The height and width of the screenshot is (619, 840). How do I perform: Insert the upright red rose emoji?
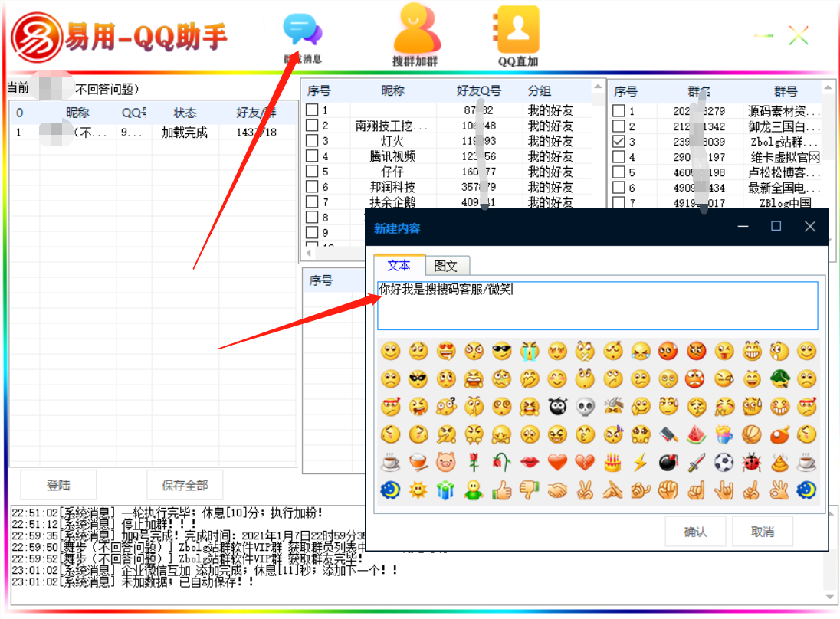[474, 462]
